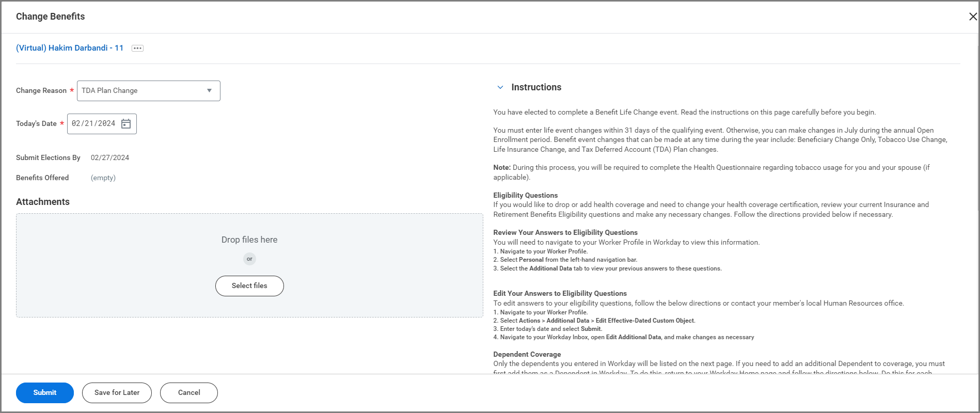This screenshot has height=413, width=980.
Task: Click into the Today's Date field
Action: (93, 124)
